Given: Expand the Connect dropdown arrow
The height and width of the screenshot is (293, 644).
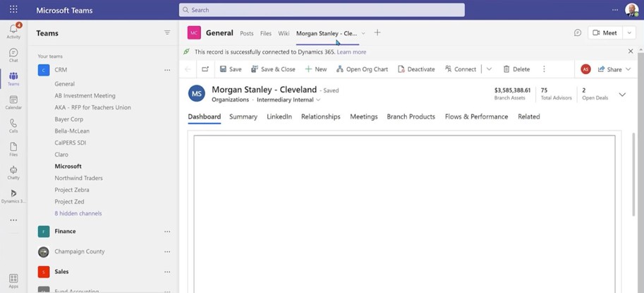Looking at the screenshot, I should [x=489, y=69].
